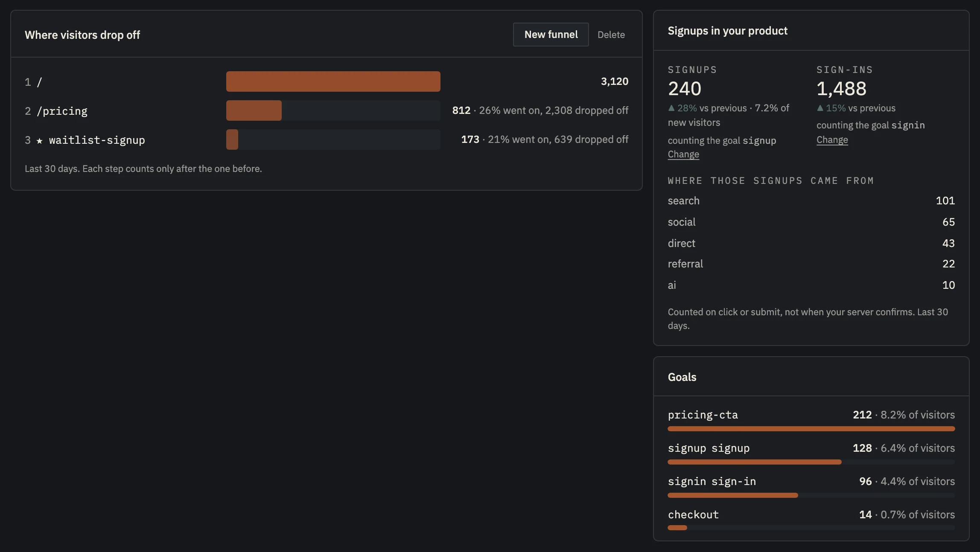The width and height of the screenshot is (980, 552).
Task: Click the star icon beside waitlist-signup
Action: pyautogui.click(x=39, y=140)
